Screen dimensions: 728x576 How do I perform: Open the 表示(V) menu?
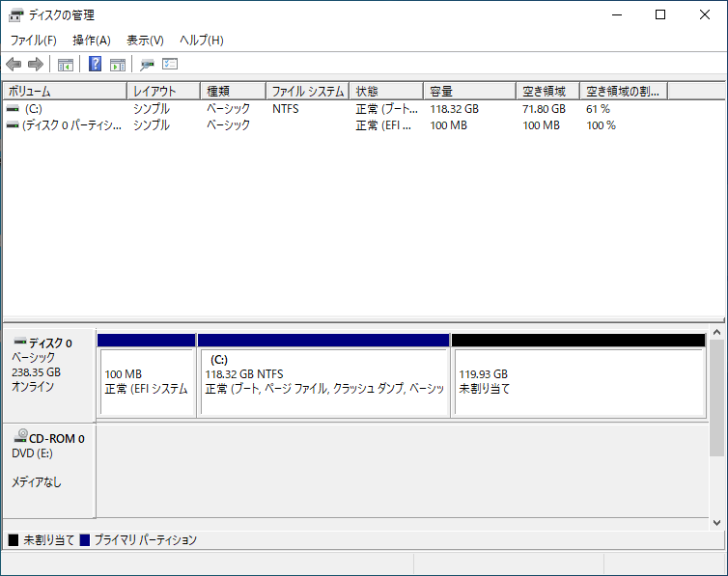145,41
